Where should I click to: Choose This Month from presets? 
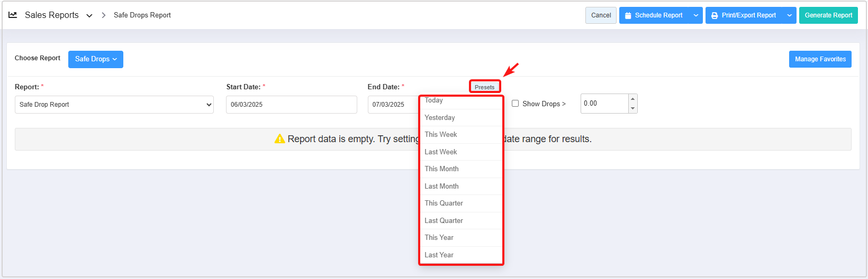pyautogui.click(x=441, y=169)
